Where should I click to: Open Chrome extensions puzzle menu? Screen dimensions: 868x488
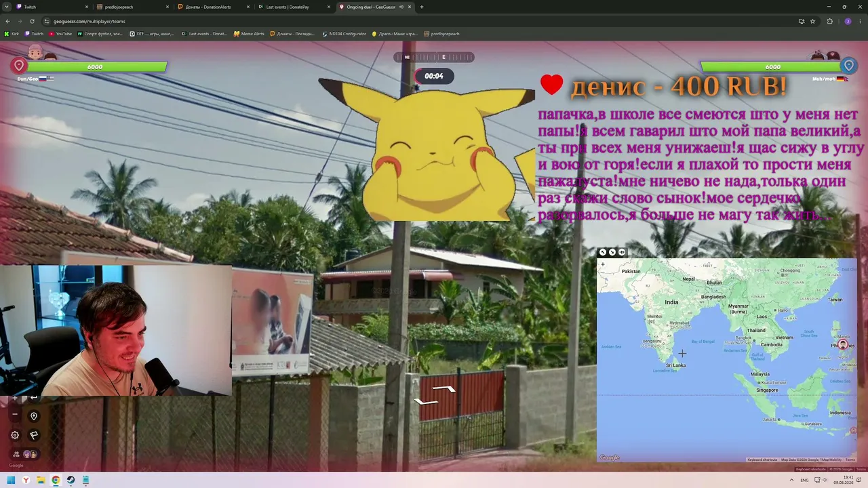829,21
